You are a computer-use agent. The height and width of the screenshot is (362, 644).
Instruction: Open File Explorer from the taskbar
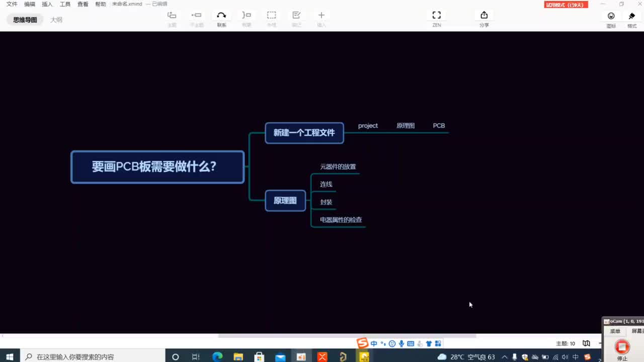tap(238, 357)
